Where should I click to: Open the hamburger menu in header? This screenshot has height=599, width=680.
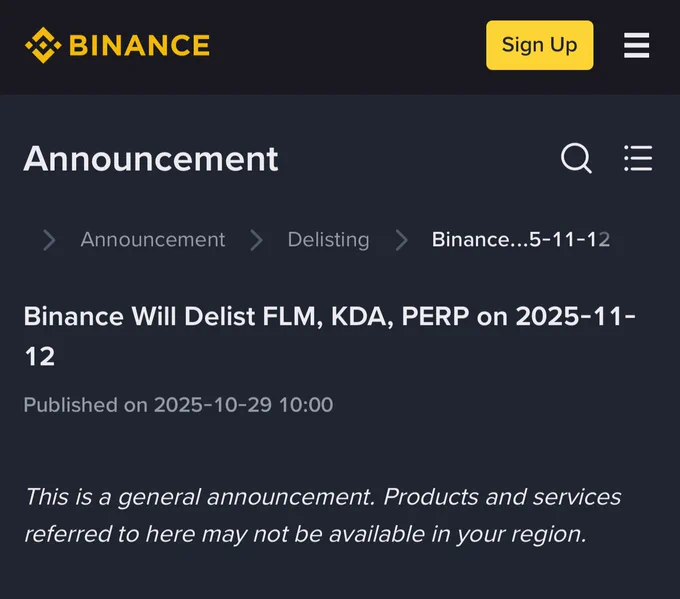[636, 45]
